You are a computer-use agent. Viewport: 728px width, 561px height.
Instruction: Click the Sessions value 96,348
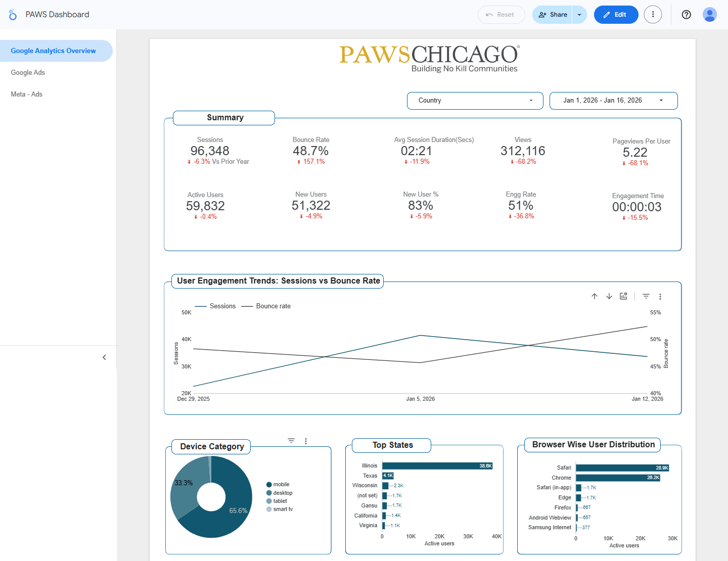coord(210,151)
